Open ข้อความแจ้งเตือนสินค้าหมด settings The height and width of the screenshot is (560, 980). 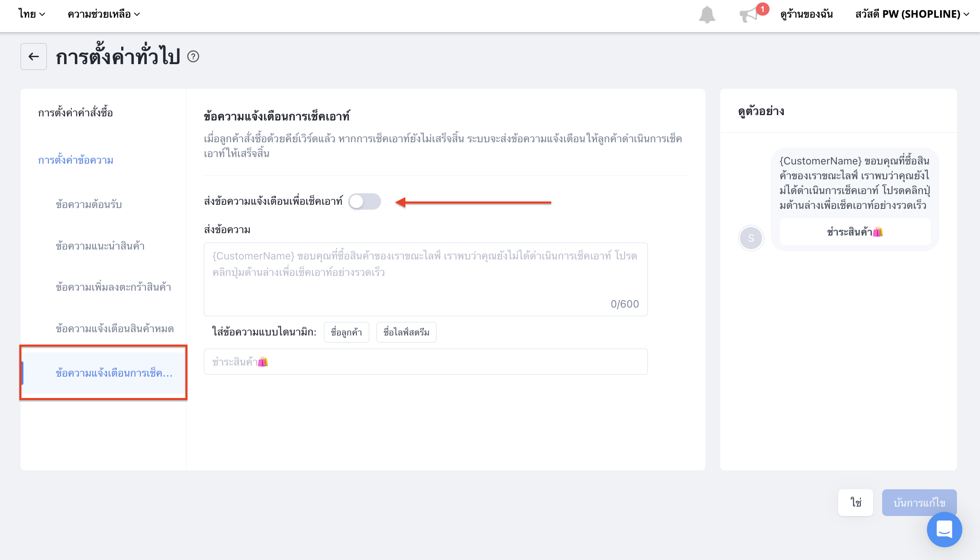pyautogui.click(x=115, y=329)
